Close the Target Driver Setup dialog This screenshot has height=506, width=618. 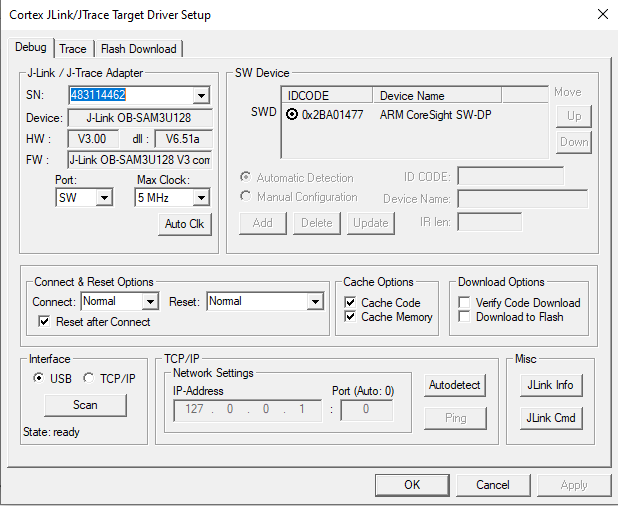coord(603,15)
